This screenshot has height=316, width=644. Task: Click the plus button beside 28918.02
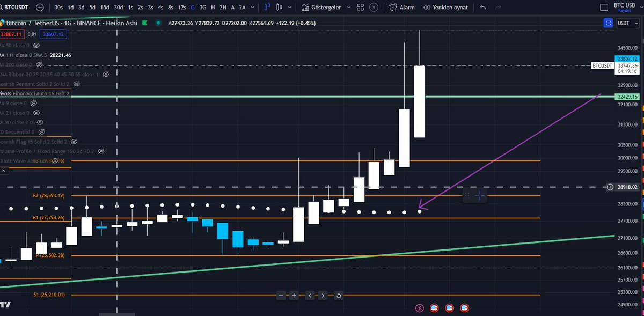click(x=610, y=187)
